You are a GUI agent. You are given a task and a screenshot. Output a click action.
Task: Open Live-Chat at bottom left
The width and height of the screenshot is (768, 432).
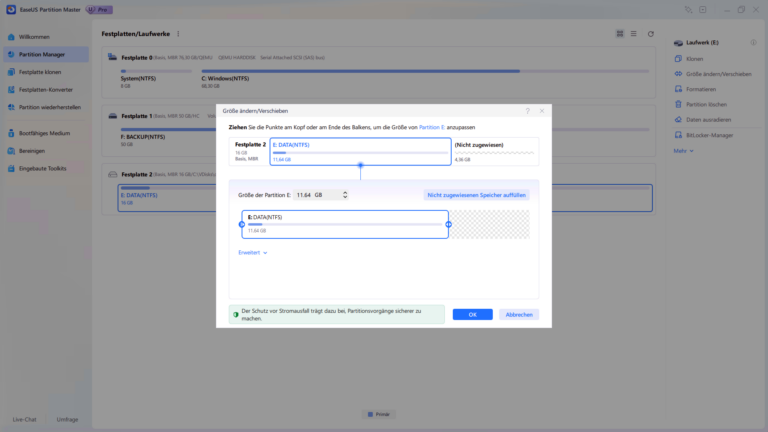[24, 420]
